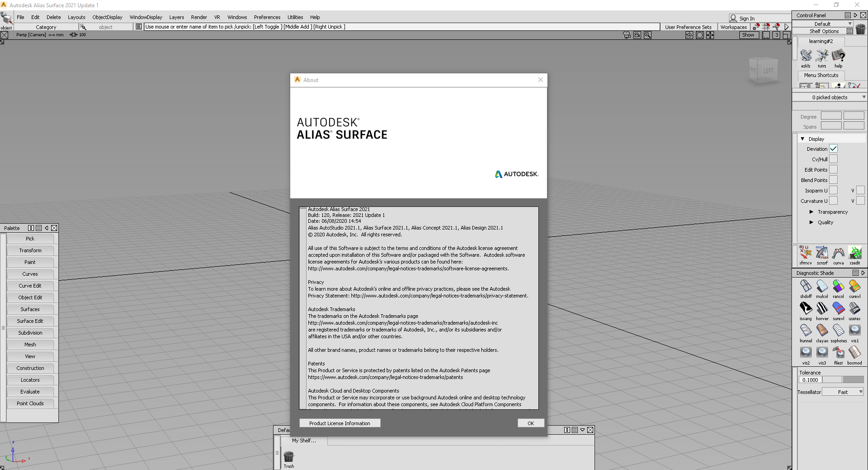Enable the Edit Points checkbox
This screenshot has width=868, height=470.
(833, 169)
